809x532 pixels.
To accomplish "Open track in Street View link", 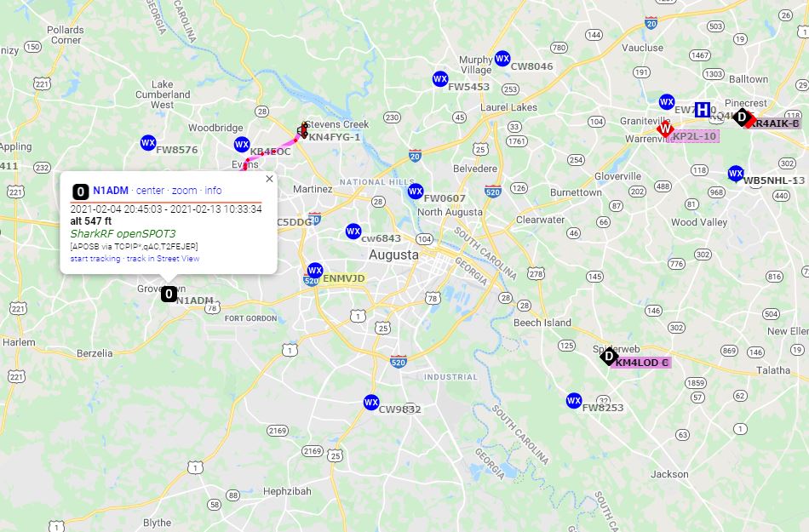I will point(163,259).
